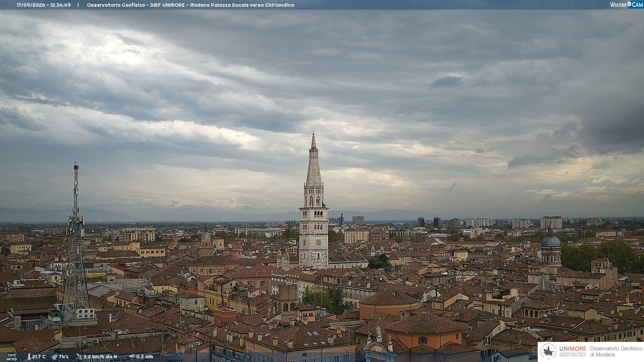Click the wind anemometer icon
The height and width of the screenshot is (362, 644).
[x=79, y=357]
